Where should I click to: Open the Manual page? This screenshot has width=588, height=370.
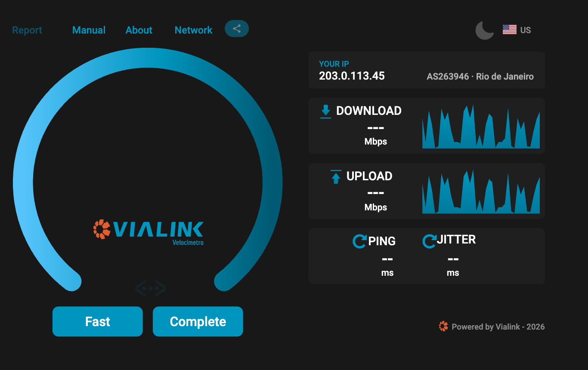tap(89, 30)
